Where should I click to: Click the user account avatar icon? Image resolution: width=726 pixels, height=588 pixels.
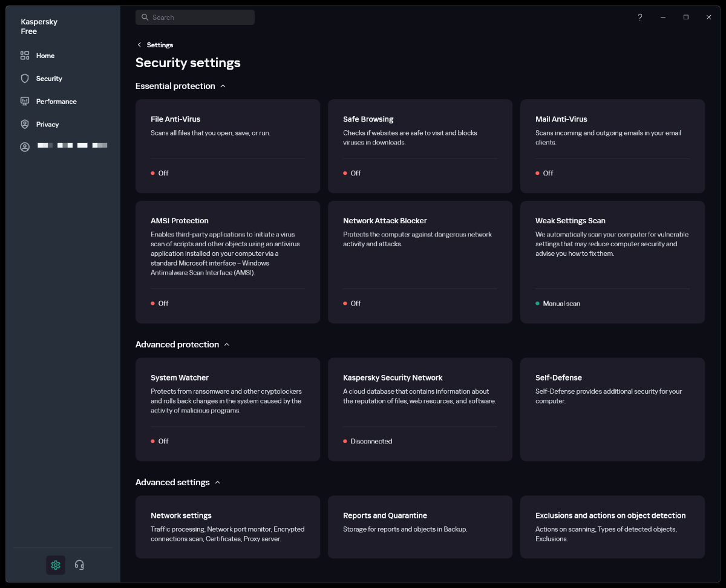pyautogui.click(x=25, y=147)
